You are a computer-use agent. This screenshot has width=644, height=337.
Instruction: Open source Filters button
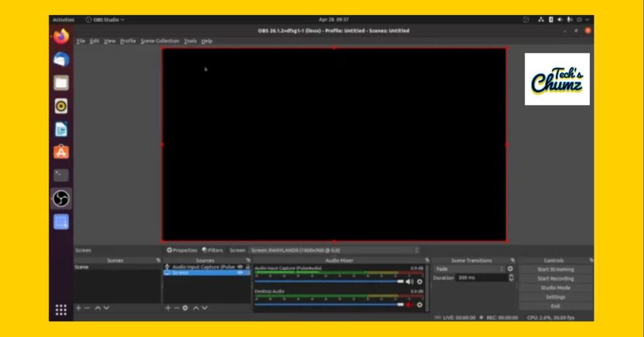pyautogui.click(x=213, y=250)
